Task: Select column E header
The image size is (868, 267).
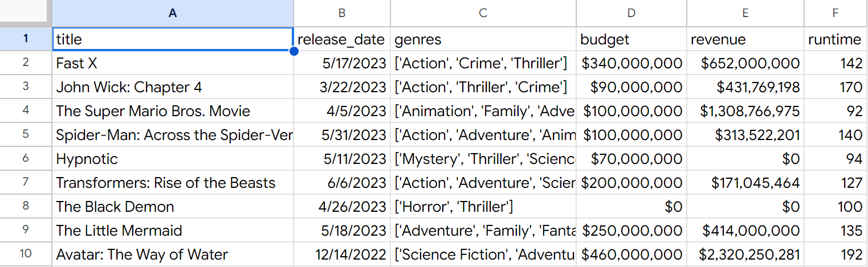Action: coord(745,13)
